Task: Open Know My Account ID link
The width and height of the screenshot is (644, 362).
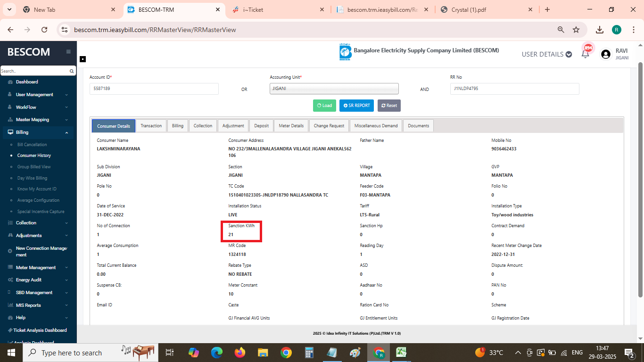Action: [x=37, y=189]
